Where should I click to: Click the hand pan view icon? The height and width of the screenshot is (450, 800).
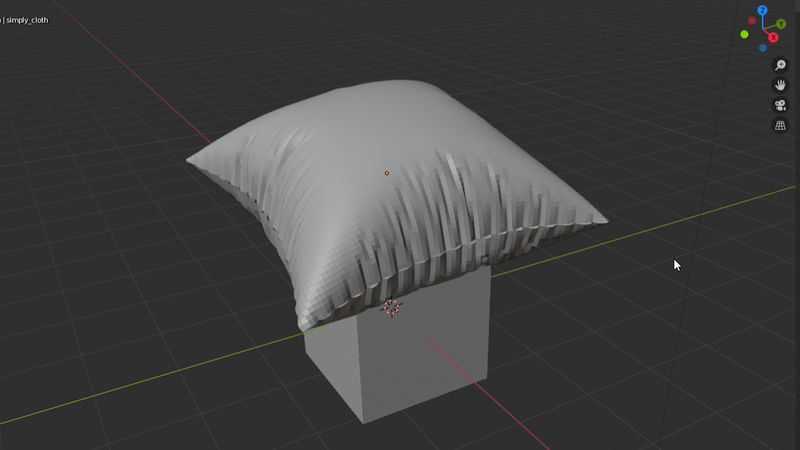780,85
